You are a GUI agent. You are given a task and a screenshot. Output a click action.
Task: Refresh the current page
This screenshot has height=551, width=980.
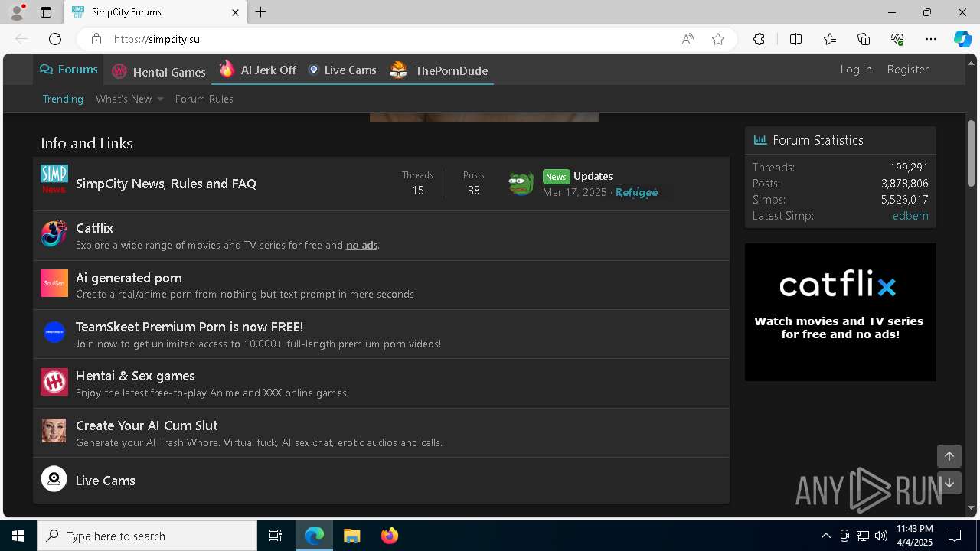[x=55, y=39]
